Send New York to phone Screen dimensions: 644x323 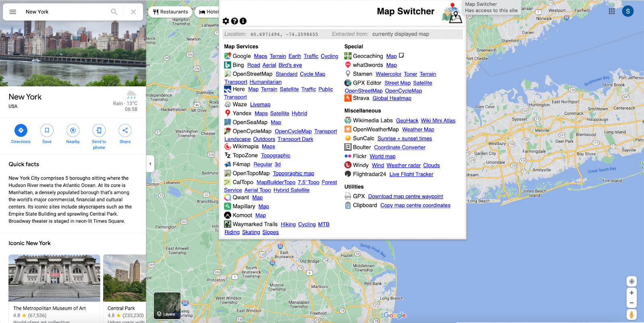99,130
